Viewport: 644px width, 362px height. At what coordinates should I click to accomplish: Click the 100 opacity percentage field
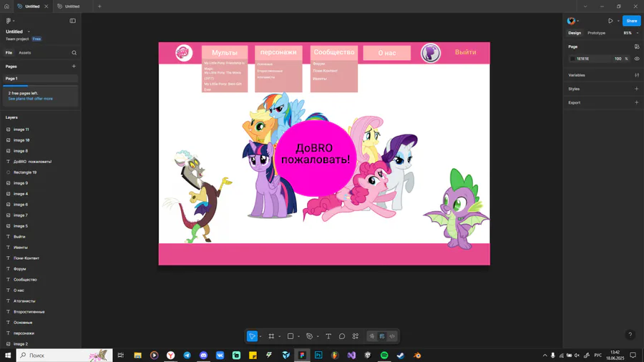(x=618, y=59)
